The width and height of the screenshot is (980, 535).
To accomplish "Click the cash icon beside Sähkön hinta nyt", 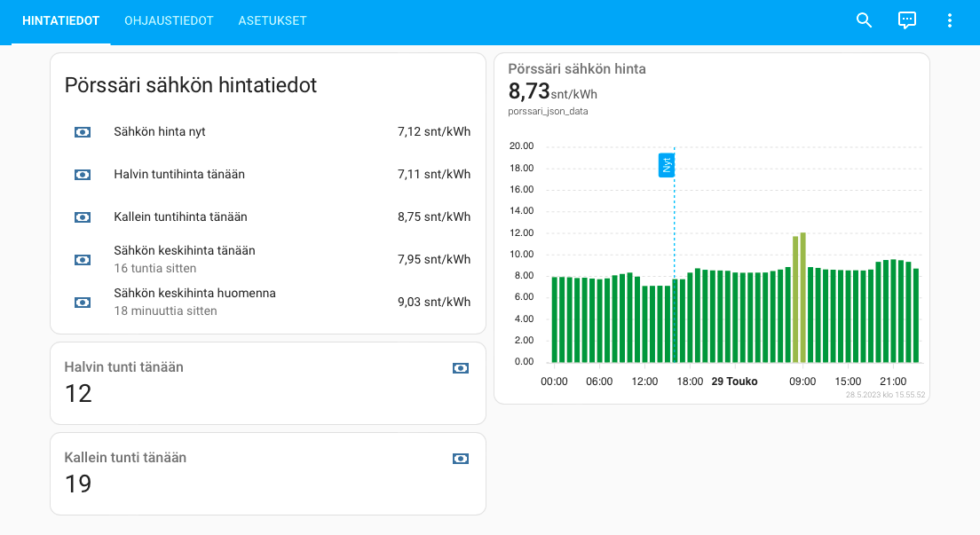I will (x=83, y=132).
